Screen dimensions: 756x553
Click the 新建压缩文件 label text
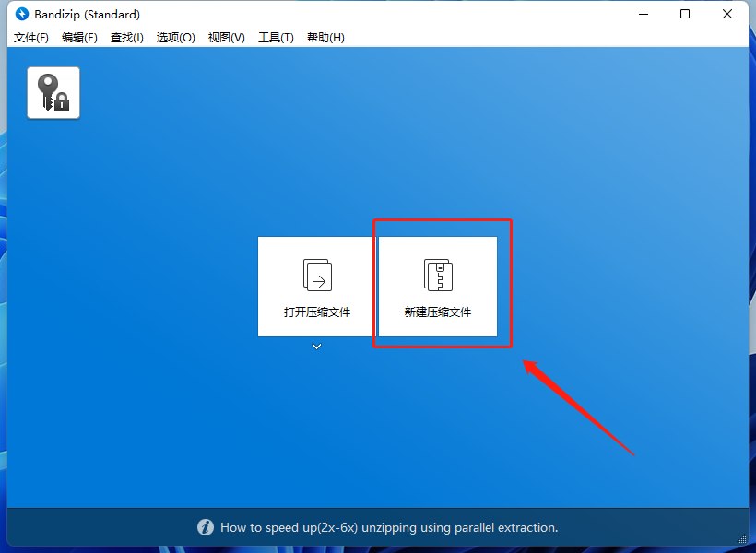pos(438,312)
